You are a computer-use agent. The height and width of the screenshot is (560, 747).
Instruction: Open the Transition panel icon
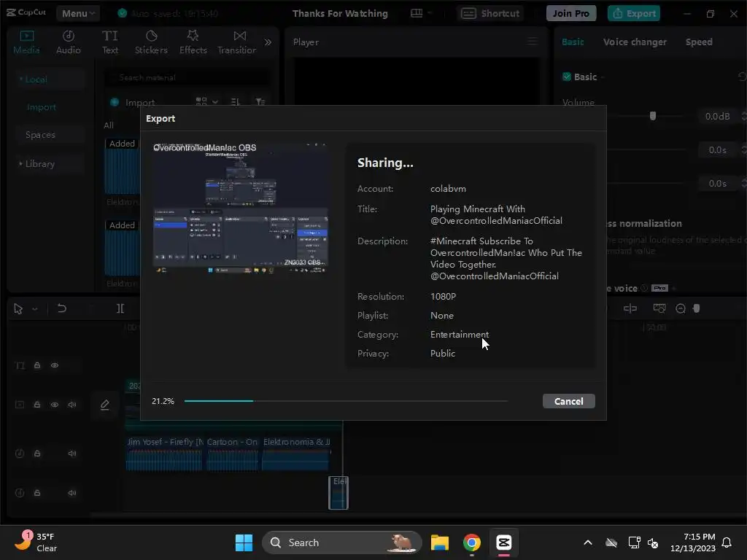tap(239, 36)
